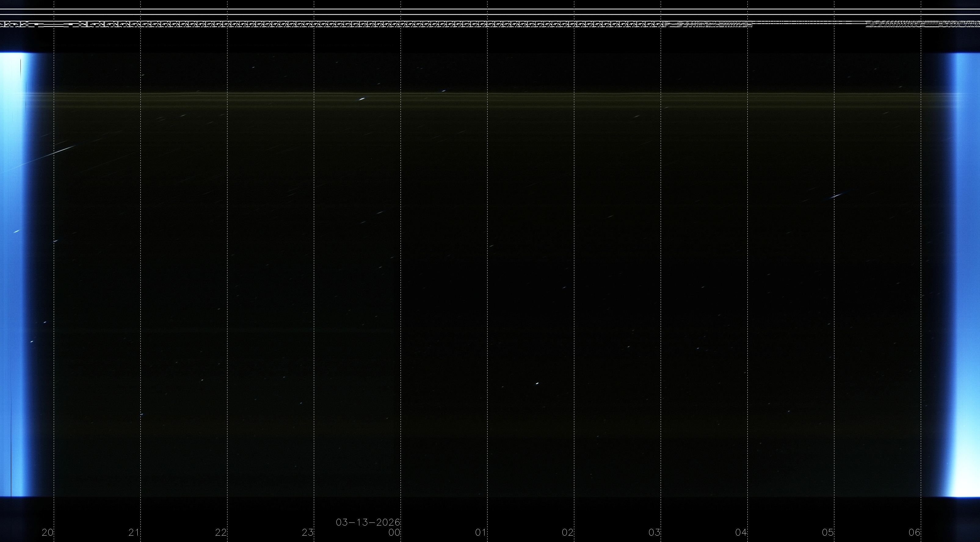Click the 06 hour label
The height and width of the screenshot is (542, 980).
915,532
